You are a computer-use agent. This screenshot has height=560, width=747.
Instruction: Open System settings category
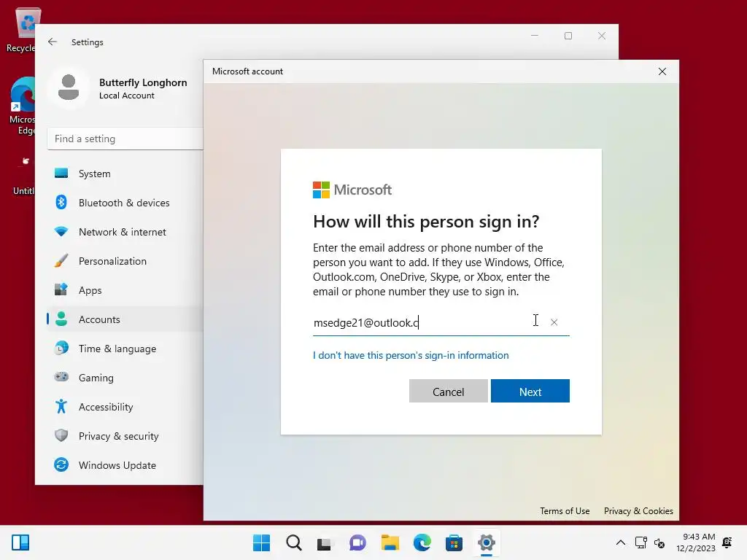(x=125, y=174)
